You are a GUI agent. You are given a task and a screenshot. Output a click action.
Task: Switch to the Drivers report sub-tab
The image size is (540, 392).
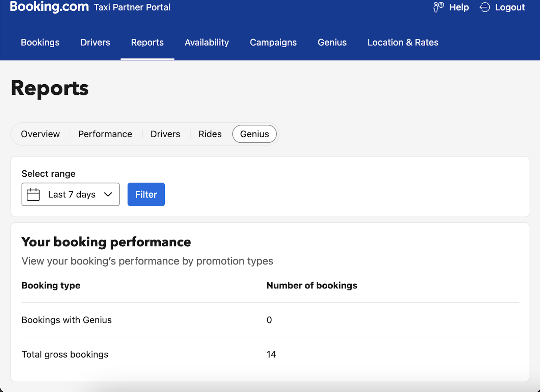[165, 134]
